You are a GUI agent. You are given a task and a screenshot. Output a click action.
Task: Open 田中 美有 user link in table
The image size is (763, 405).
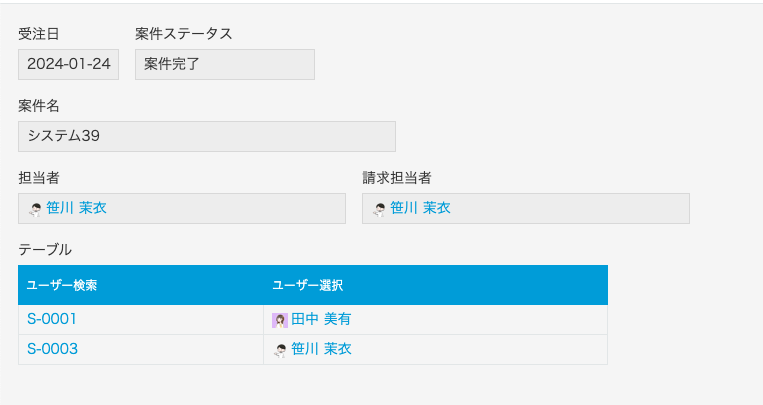click(x=321, y=319)
